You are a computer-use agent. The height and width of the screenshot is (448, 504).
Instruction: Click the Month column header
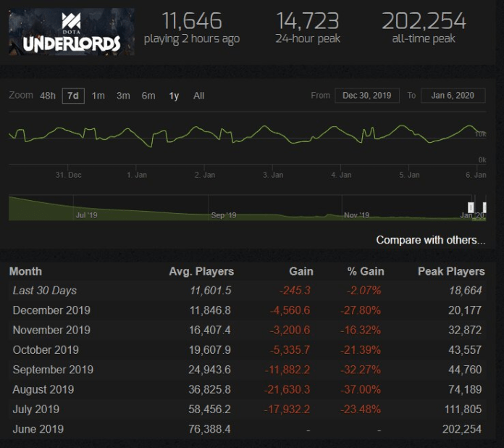pos(26,271)
